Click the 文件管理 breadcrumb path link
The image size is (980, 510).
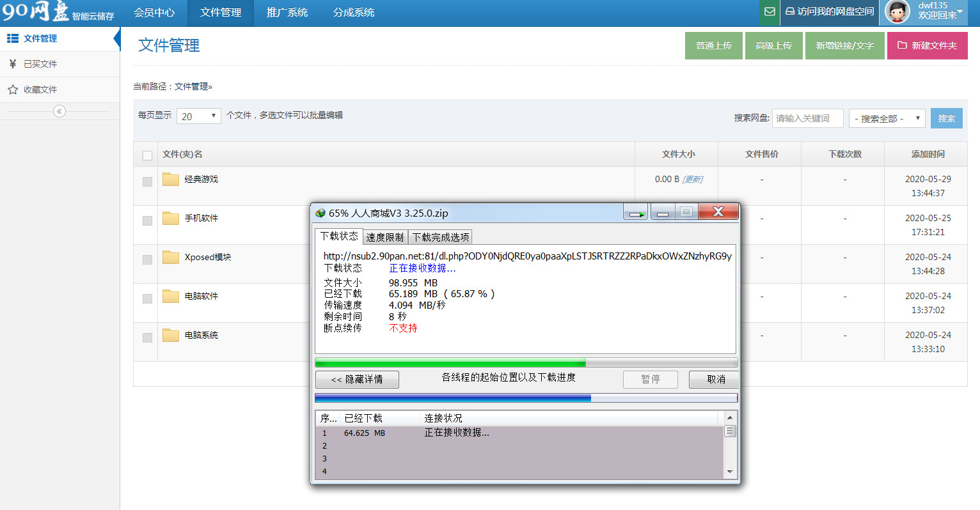pyautogui.click(x=191, y=86)
